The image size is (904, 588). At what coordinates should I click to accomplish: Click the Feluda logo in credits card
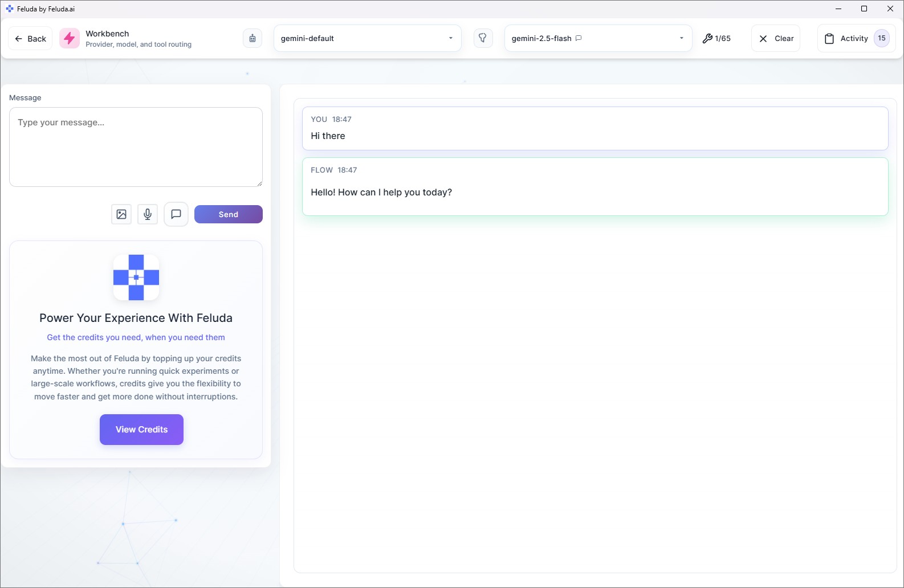pyautogui.click(x=136, y=277)
